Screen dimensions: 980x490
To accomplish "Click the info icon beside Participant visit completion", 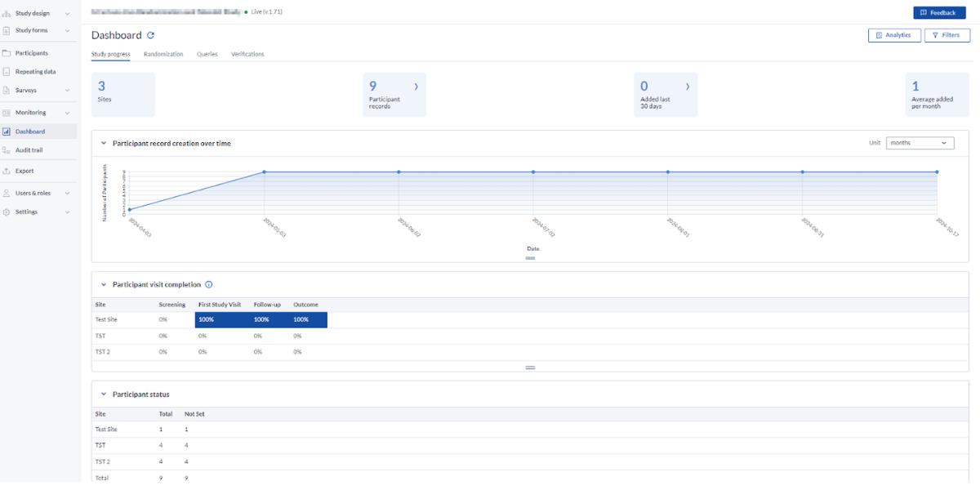I will tap(209, 284).
